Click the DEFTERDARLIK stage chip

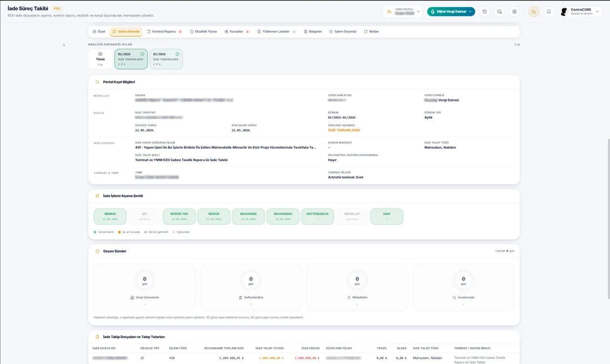[x=317, y=216]
